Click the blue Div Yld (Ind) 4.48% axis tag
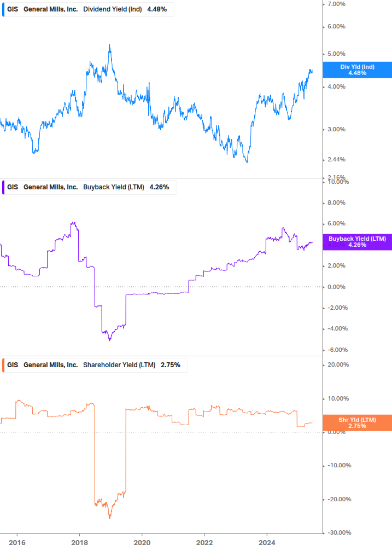 (358, 70)
